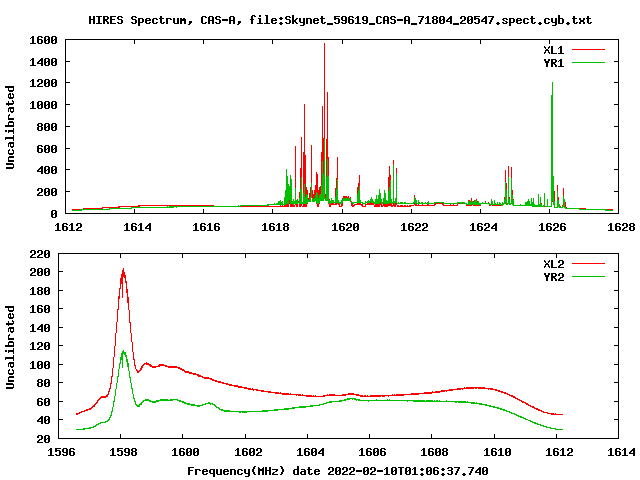The width and height of the screenshot is (640, 480).
Task: Click the green YR1 legend line sample
Action: tap(588, 63)
